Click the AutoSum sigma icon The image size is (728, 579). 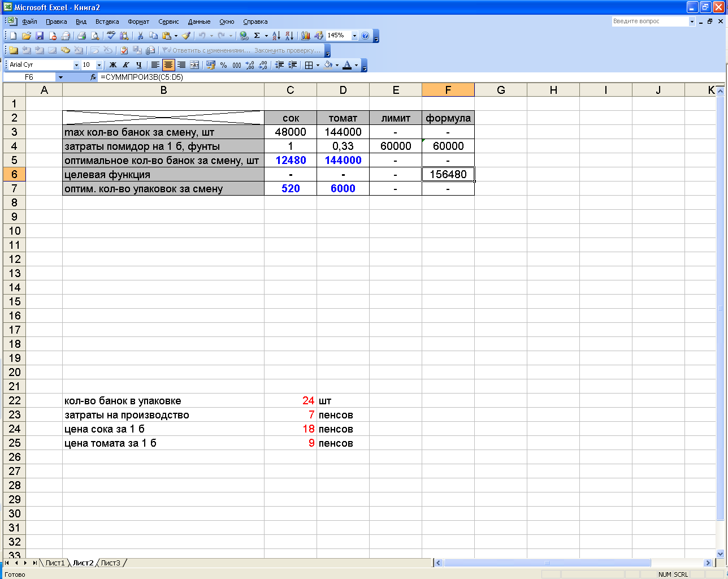tap(257, 36)
